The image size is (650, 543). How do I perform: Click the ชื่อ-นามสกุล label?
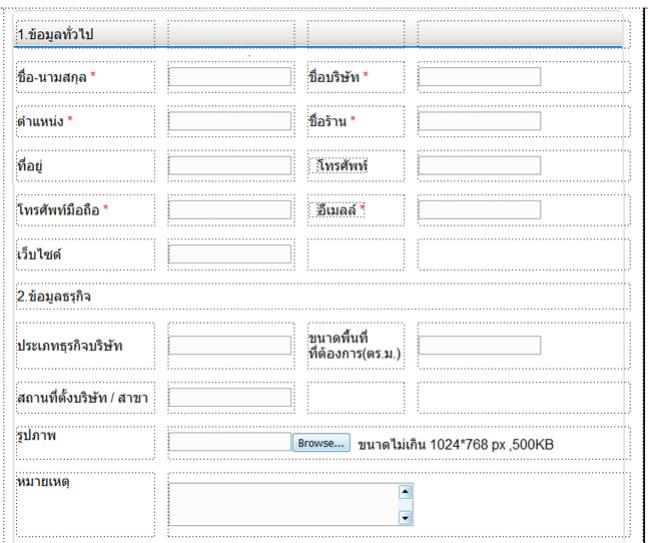pos(52,77)
